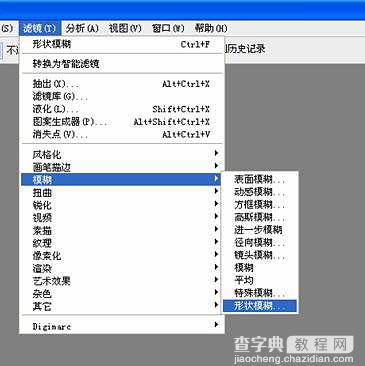Image resolution: width=365 pixels, height=366 pixels.
Task: Expand the 画笔描边 submenu
Action: tap(122, 167)
